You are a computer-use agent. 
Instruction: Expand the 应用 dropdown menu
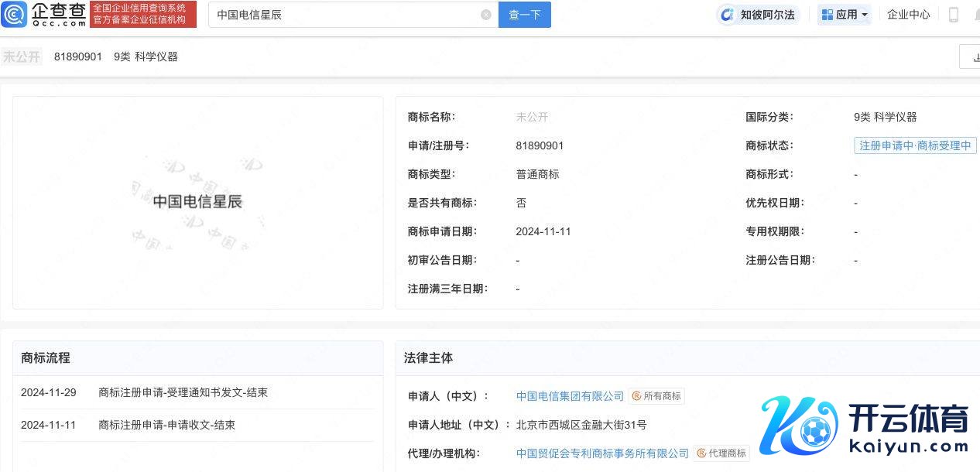(845, 15)
